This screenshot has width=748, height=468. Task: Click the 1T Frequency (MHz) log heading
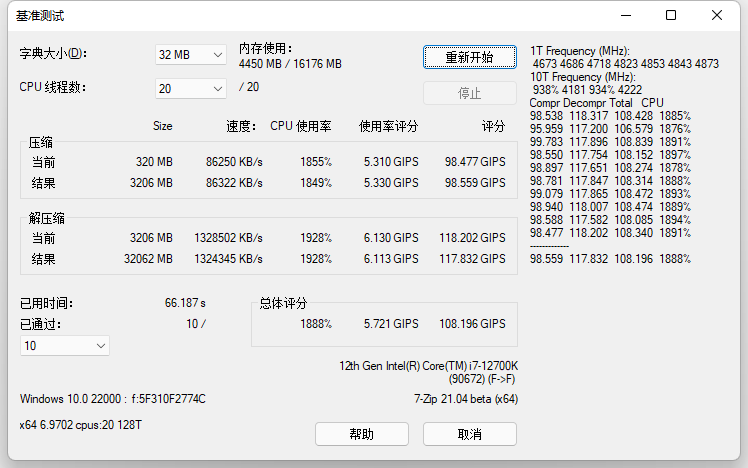pos(579,51)
